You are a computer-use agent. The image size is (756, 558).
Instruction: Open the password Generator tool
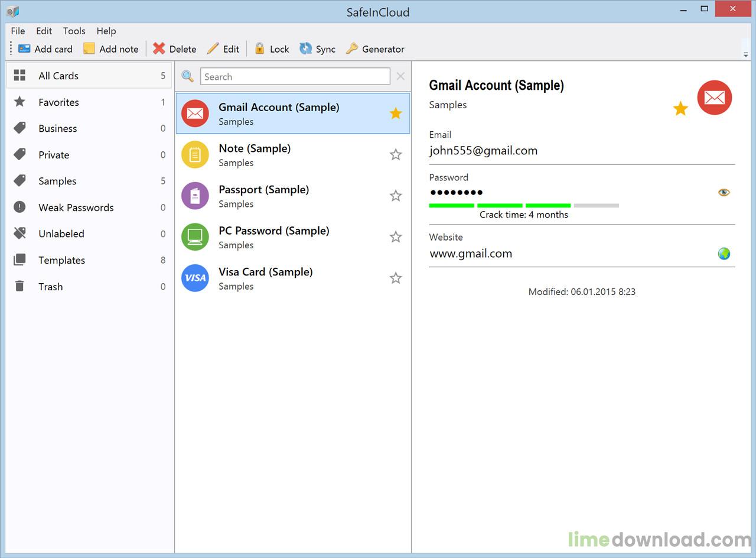[352, 49]
